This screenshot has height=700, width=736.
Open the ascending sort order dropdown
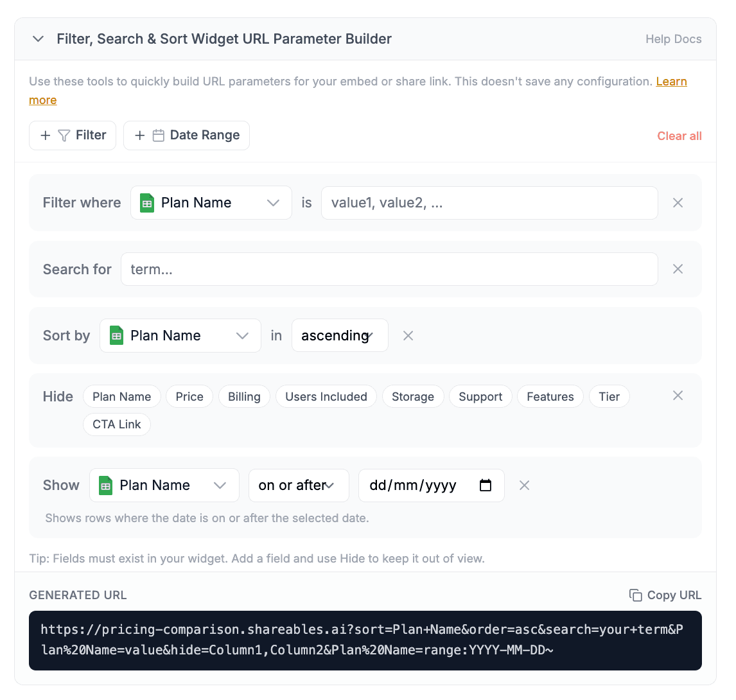click(340, 335)
